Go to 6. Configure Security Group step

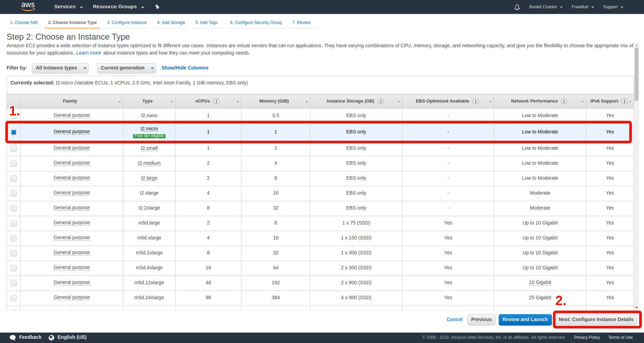tap(256, 23)
